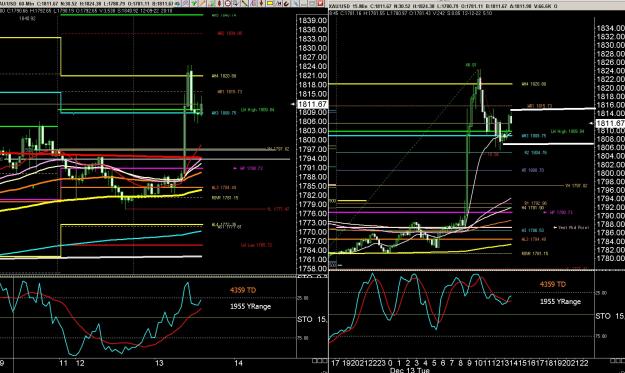Select the red circle tool icon
The height and width of the screenshot is (373, 625).
click(x=228, y=3)
